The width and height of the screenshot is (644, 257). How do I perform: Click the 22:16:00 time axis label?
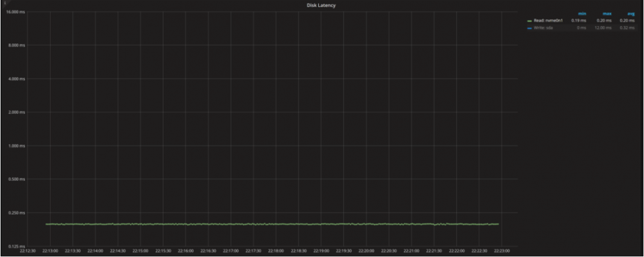coord(185,251)
